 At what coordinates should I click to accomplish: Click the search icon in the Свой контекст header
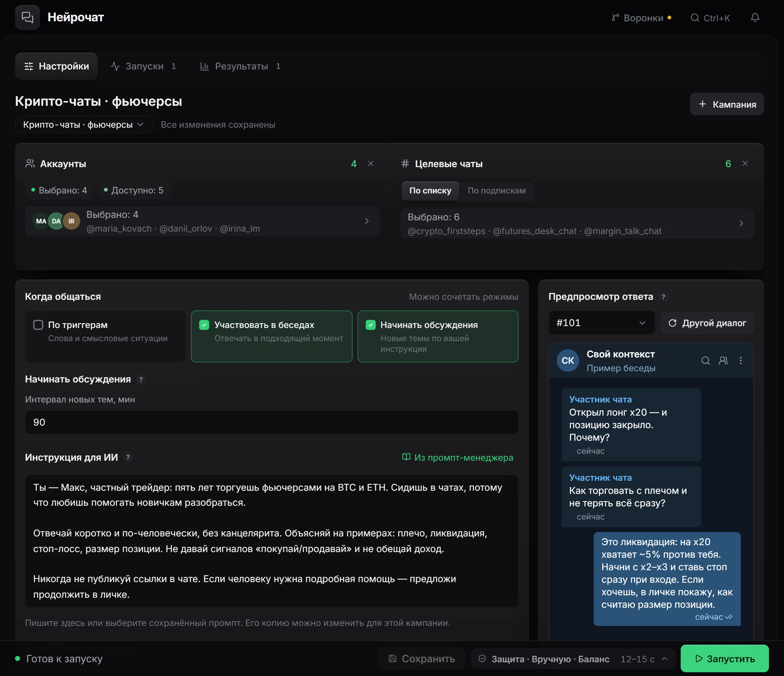705,361
